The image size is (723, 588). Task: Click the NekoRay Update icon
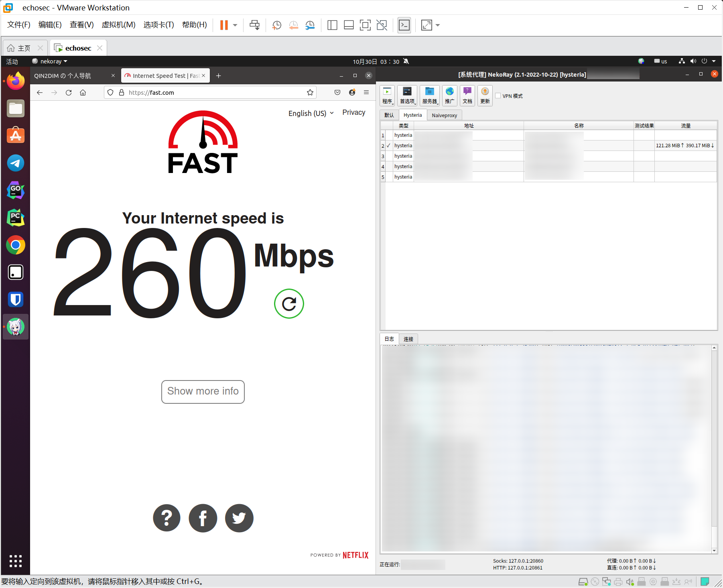[485, 96]
